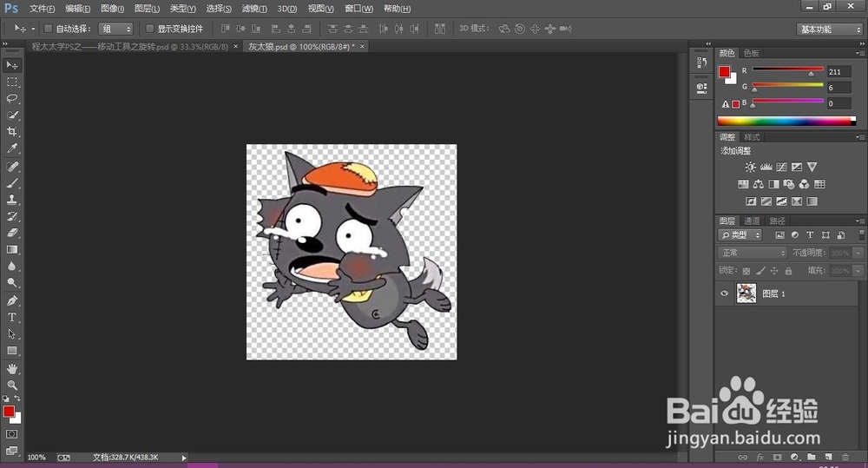
Task: Select the Blur tool
Action: click(11, 267)
